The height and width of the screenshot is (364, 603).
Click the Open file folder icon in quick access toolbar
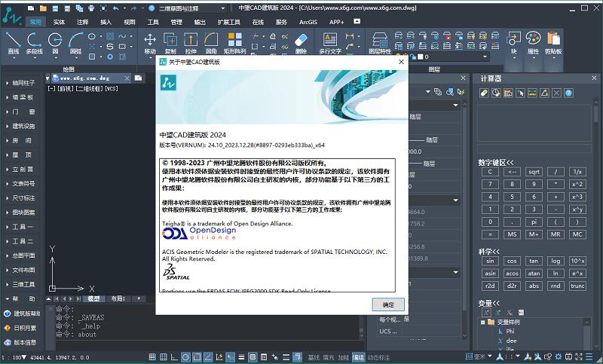[x=43, y=8]
